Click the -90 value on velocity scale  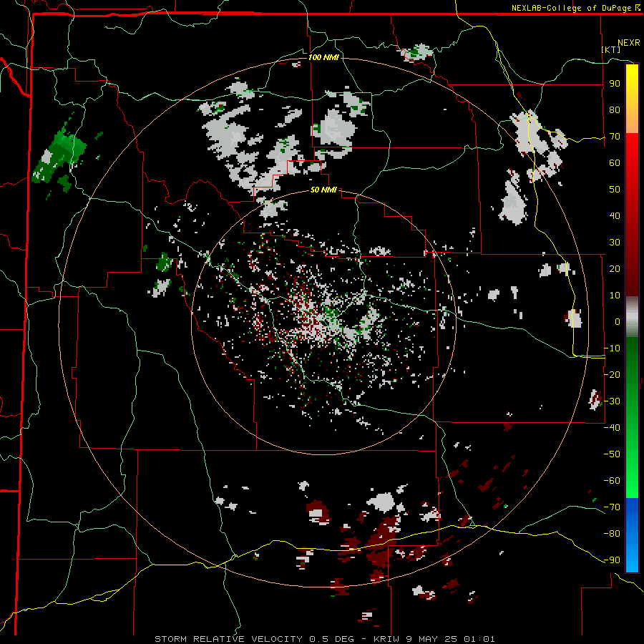tap(612, 560)
